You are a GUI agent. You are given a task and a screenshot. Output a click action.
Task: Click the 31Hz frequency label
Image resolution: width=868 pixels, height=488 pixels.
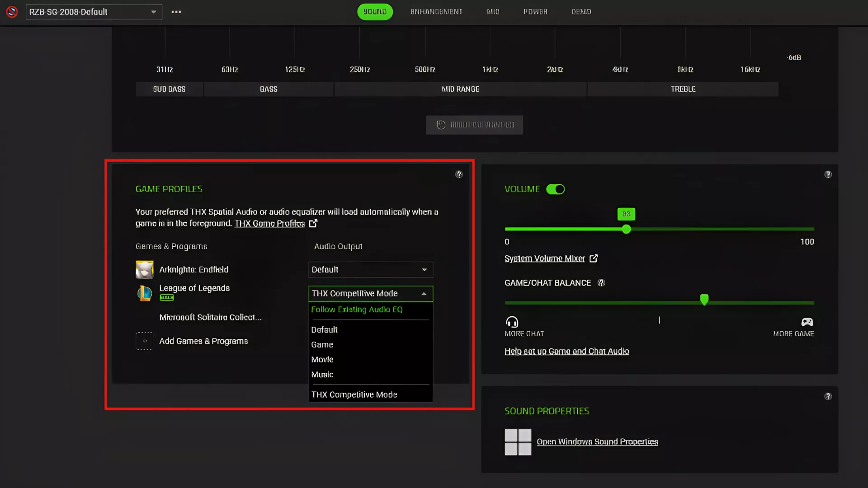(x=165, y=70)
